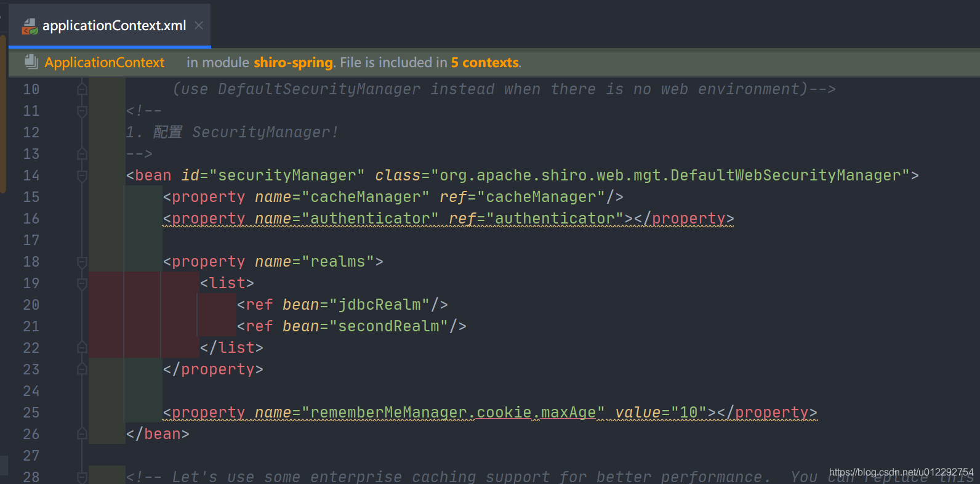Select line number 14 in gutter
The image size is (980, 484).
coord(31,175)
